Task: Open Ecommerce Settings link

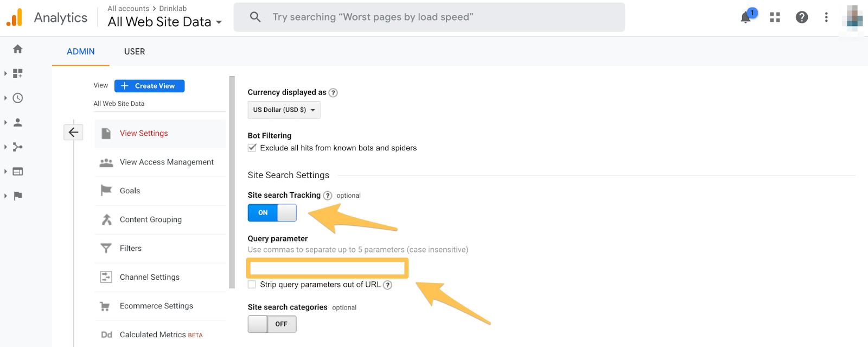Action: (x=156, y=306)
